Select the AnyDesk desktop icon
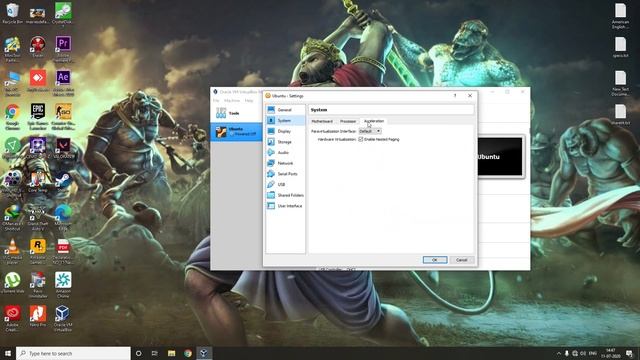The height and width of the screenshot is (360, 640). click(x=38, y=81)
